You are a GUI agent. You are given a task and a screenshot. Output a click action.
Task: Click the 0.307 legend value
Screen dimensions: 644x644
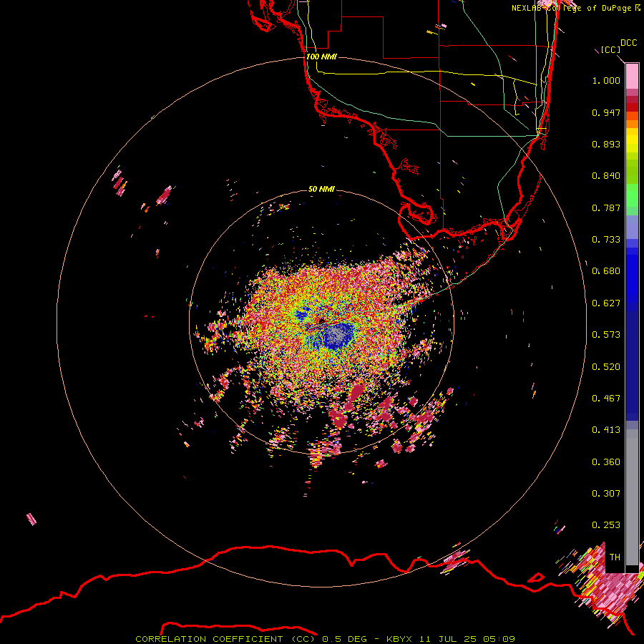(x=606, y=493)
